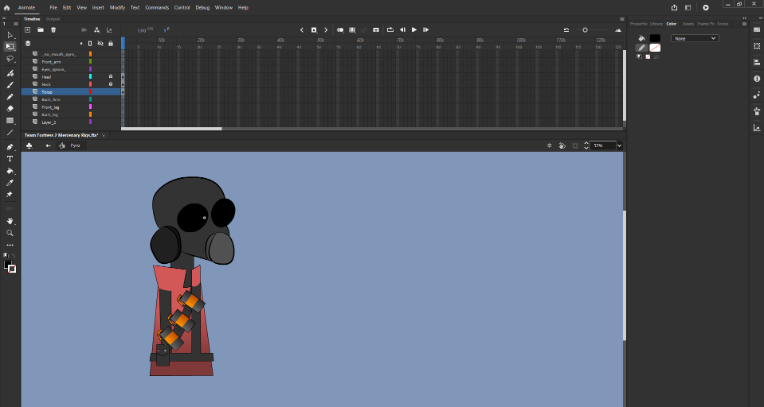764x407 pixels.
Task: Toggle lock on all layers
Action: click(x=111, y=43)
